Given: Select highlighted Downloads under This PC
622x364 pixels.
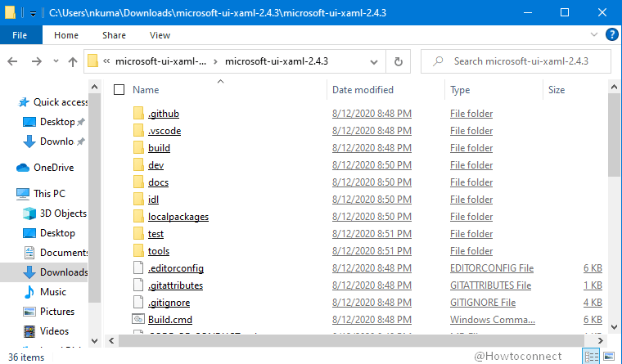Looking at the screenshot, I should pos(43,272).
